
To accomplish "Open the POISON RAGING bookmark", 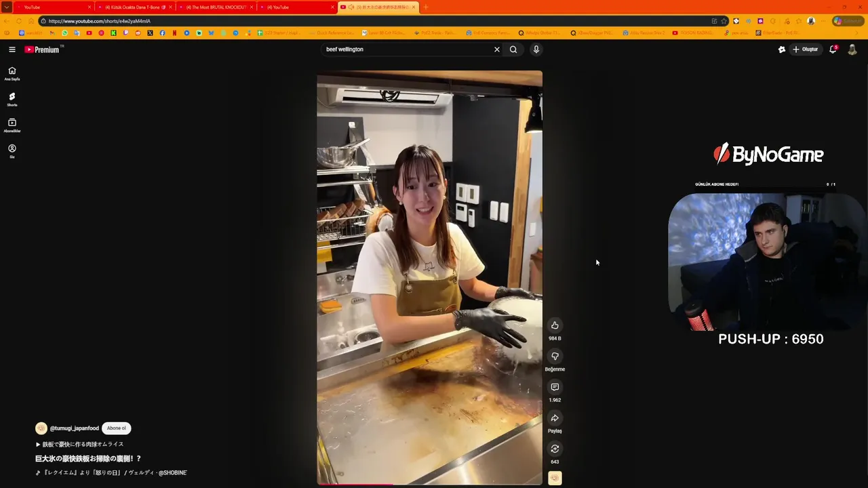I will pos(693,33).
